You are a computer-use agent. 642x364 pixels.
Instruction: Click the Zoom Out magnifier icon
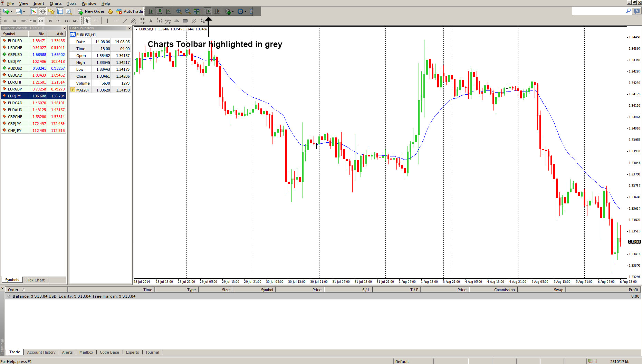click(188, 11)
